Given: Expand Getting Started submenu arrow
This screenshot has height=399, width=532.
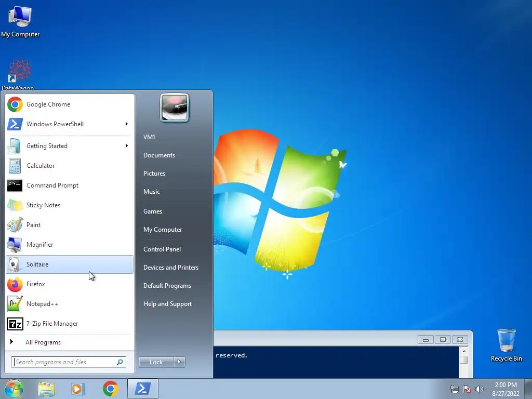Looking at the screenshot, I should tap(127, 146).
